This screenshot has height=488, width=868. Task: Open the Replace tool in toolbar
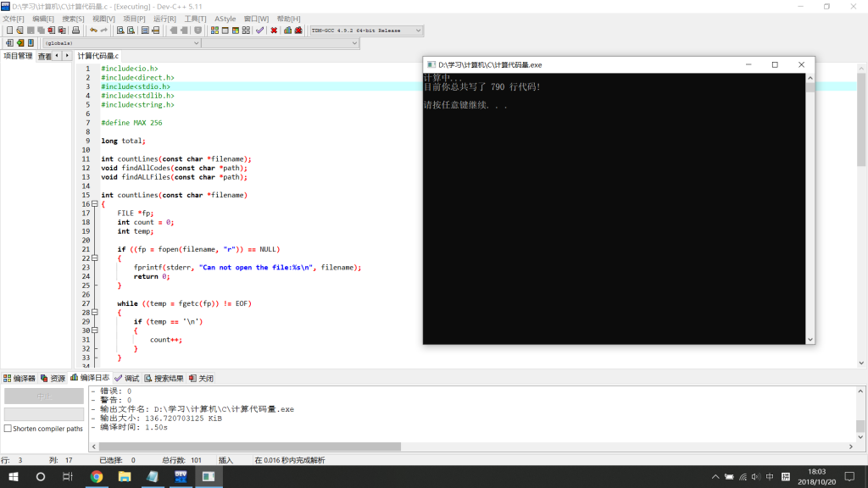coord(131,30)
